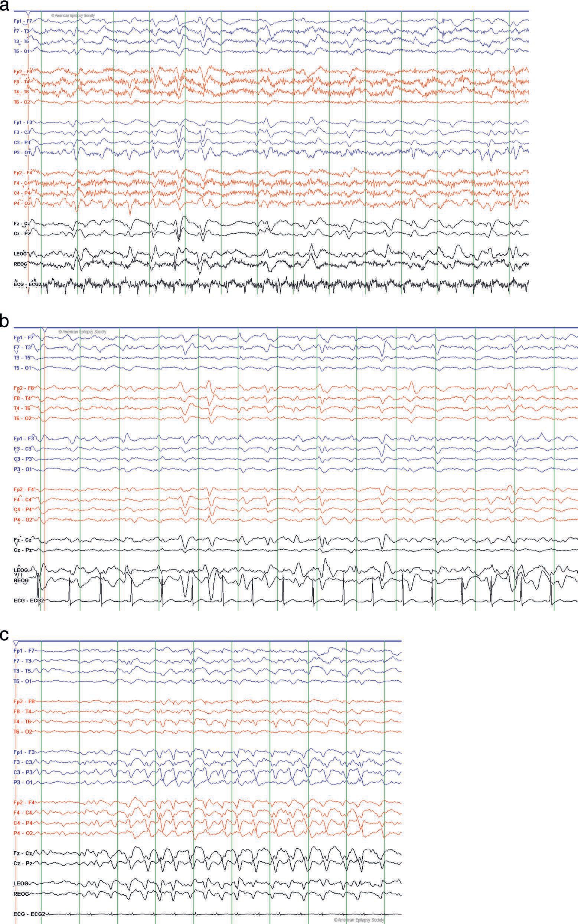Select the T5 - O1 channel label in panel a
Screen dimensions: 578x924
[22, 51]
